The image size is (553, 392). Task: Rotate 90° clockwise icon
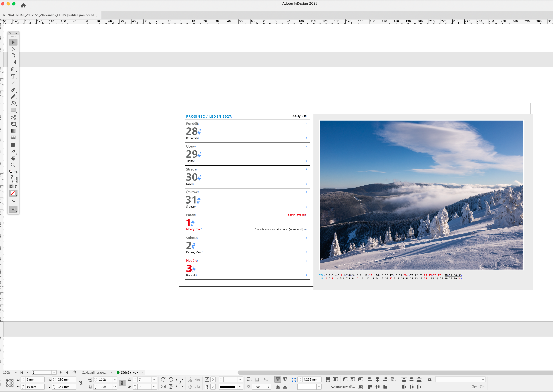tap(163, 379)
